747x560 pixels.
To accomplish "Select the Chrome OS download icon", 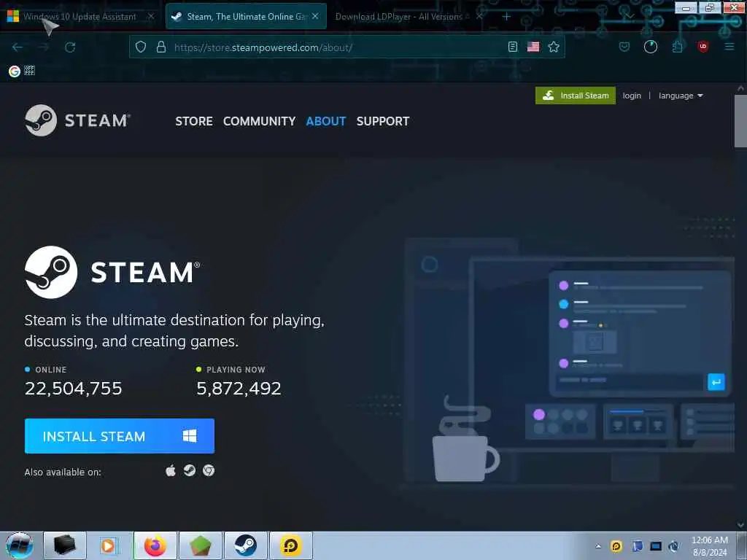I will (209, 470).
